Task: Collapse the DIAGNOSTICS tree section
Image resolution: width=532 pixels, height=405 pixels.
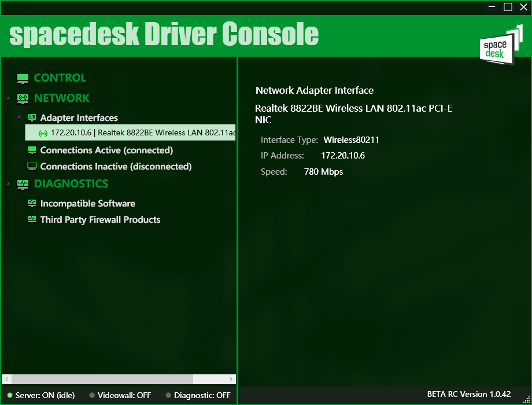Action: 8,184
